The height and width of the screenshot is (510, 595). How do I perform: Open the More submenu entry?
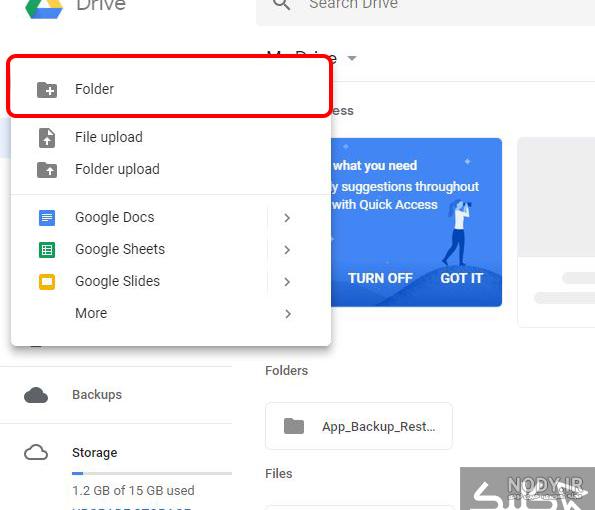click(x=91, y=313)
